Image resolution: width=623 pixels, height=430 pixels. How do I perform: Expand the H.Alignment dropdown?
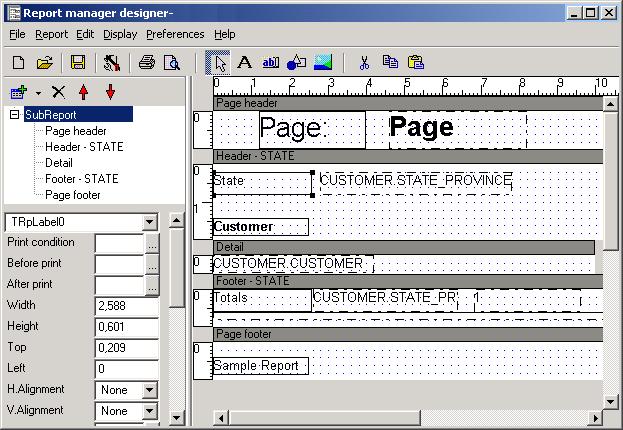pyautogui.click(x=150, y=390)
